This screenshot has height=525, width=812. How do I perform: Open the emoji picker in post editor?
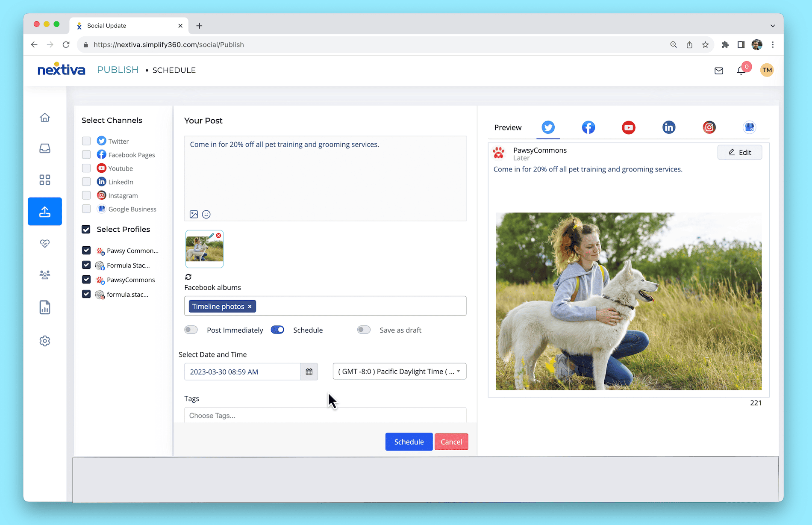(206, 214)
